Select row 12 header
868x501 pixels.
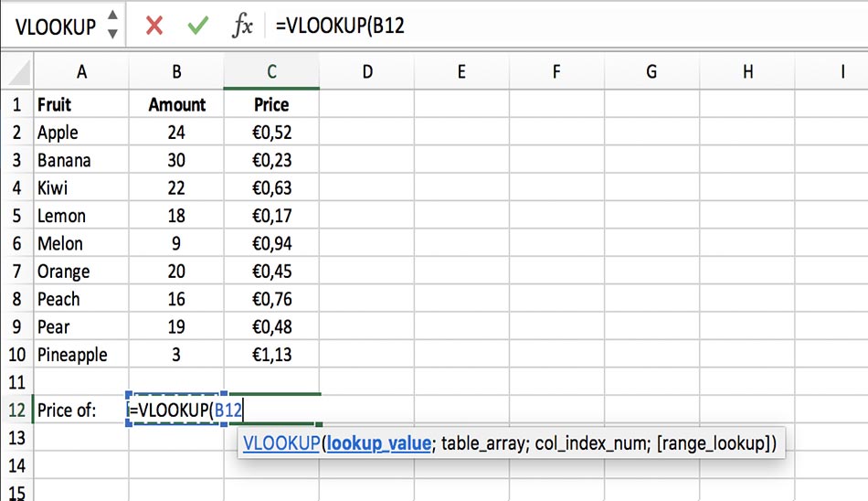pyautogui.click(x=17, y=410)
